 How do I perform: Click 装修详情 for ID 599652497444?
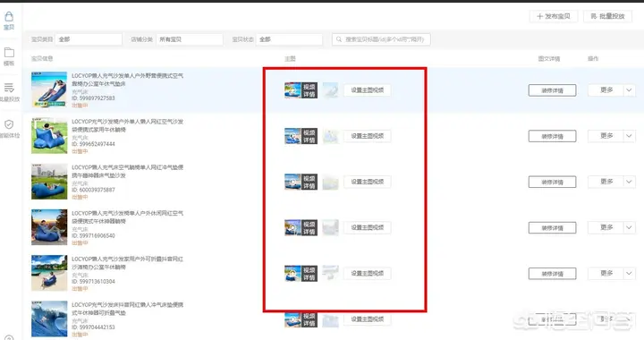553,136
